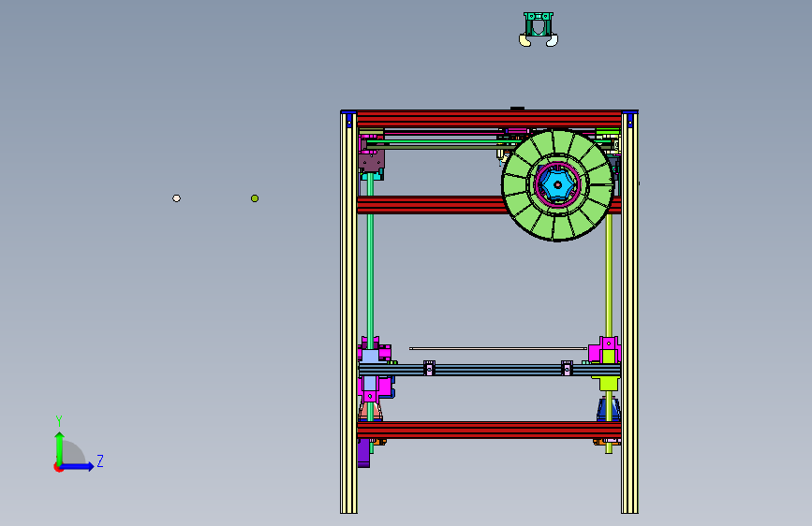Image resolution: width=812 pixels, height=526 pixels.
Task: Select the blue-gray horizontal bed rail
Action: coord(490,370)
